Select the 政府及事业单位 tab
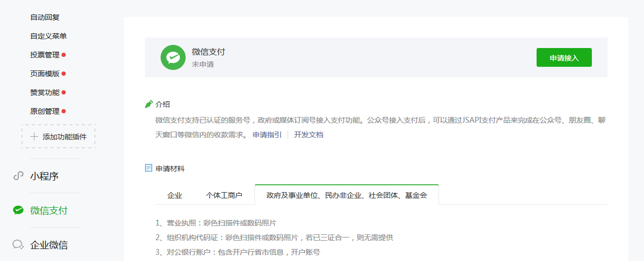Viewport: 644px width, 261px height. coord(346,195)
